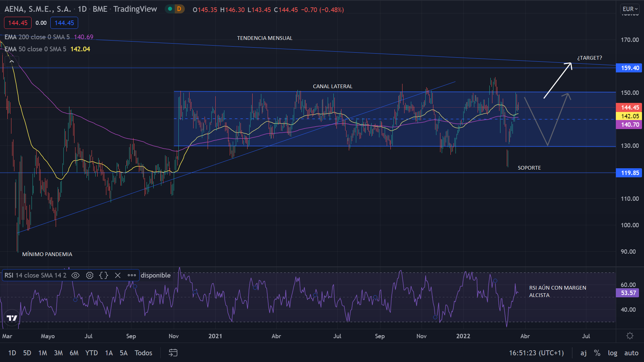Open RSI indicator settings gear
The width and height of the screenshot is (644, 362).
tap(90, 275)
